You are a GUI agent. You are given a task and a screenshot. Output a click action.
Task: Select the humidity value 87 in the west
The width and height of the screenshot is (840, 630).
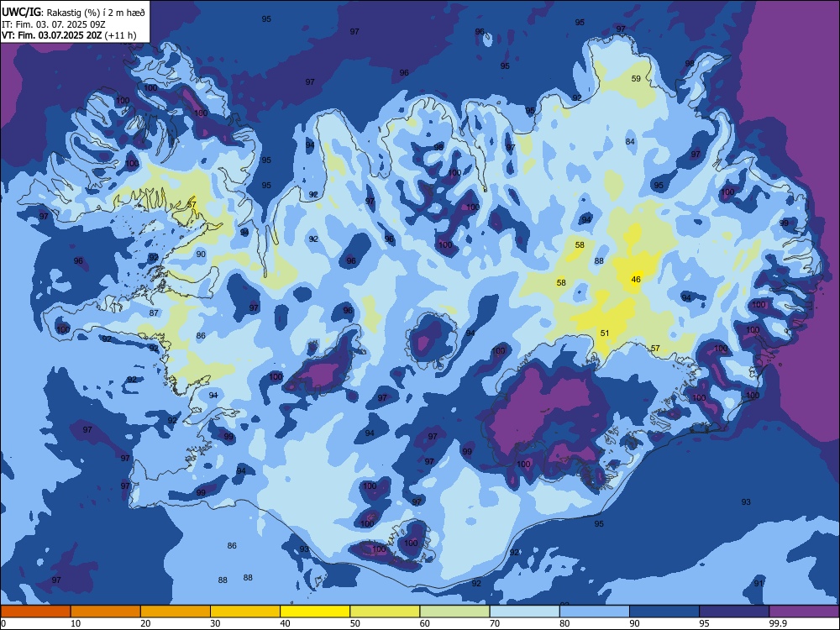154,312
